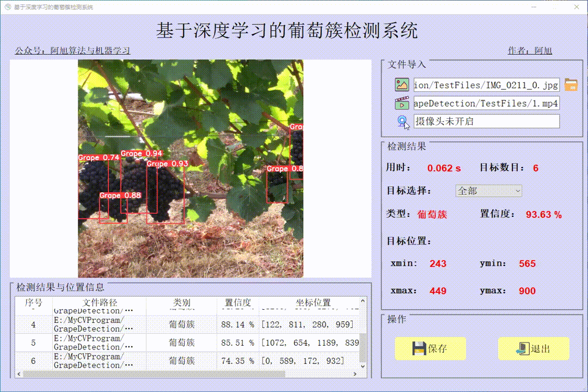Click the 保存 save button
588x392 pixels.
click(430, 348)
